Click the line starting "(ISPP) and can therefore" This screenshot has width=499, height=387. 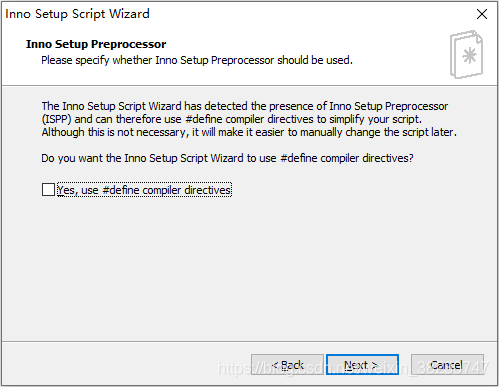pyautogui.click(x=232, y=119)
